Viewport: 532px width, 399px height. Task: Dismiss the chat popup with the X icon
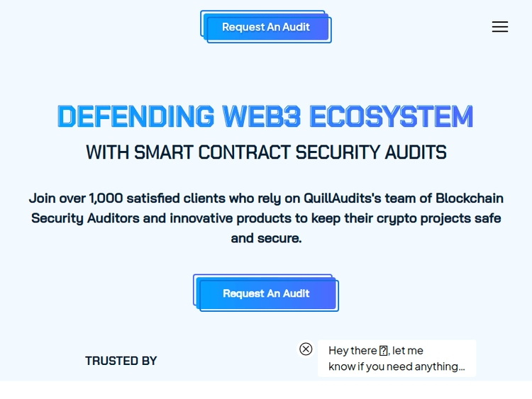[306, 349]
